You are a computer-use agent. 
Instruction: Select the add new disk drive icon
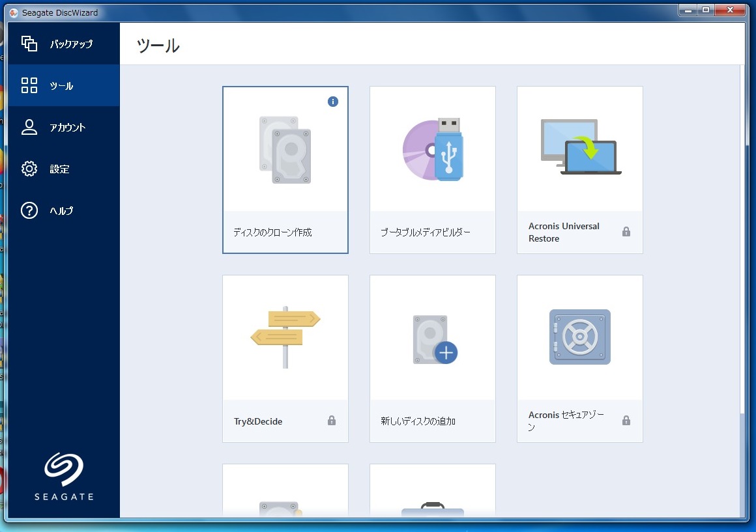click(x=435, y=339)
